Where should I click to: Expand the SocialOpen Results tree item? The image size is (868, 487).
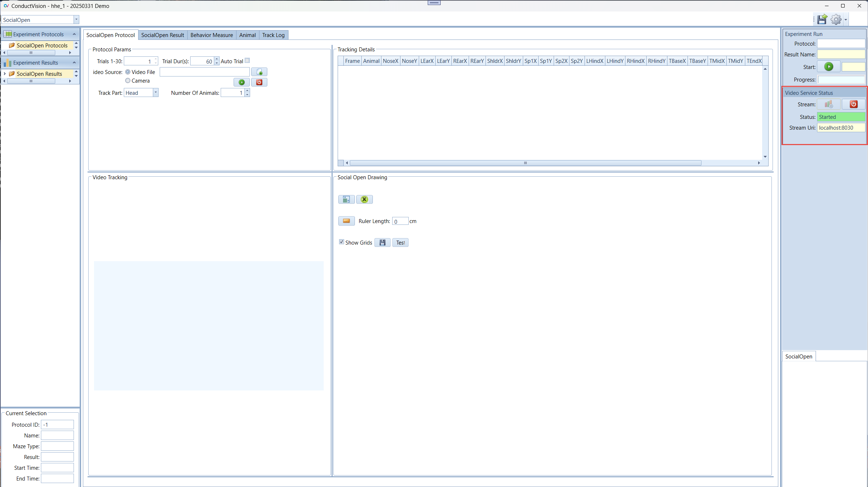click(4, 74)
